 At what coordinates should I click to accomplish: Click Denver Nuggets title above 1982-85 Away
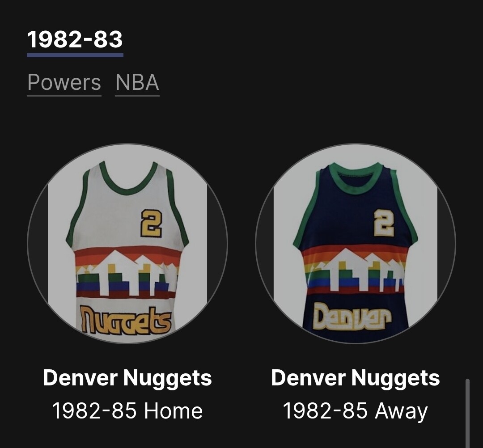[x=356, y=378]
